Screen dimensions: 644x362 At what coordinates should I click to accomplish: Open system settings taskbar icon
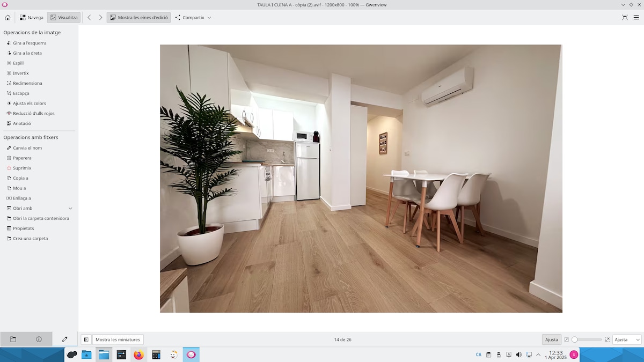coord(121,354)
